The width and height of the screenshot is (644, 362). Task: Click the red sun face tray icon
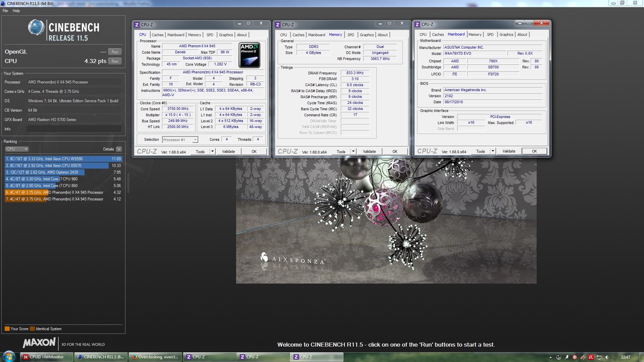tap(575, 357)
